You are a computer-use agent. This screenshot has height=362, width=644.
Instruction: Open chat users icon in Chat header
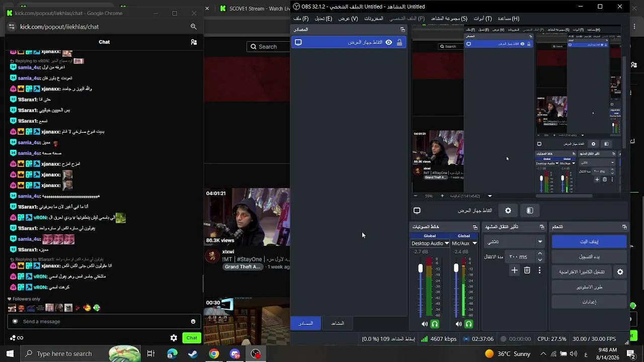pyautogui.click(x=194, y=42)
